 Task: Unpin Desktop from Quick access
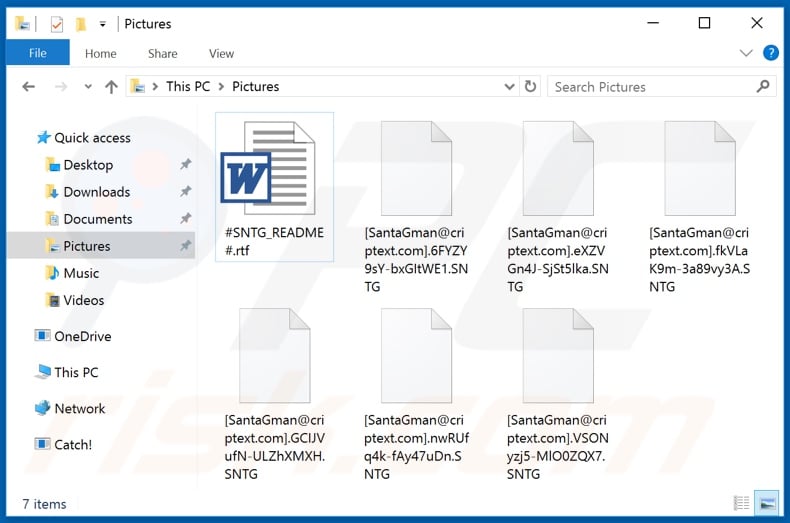coord(185,165)
